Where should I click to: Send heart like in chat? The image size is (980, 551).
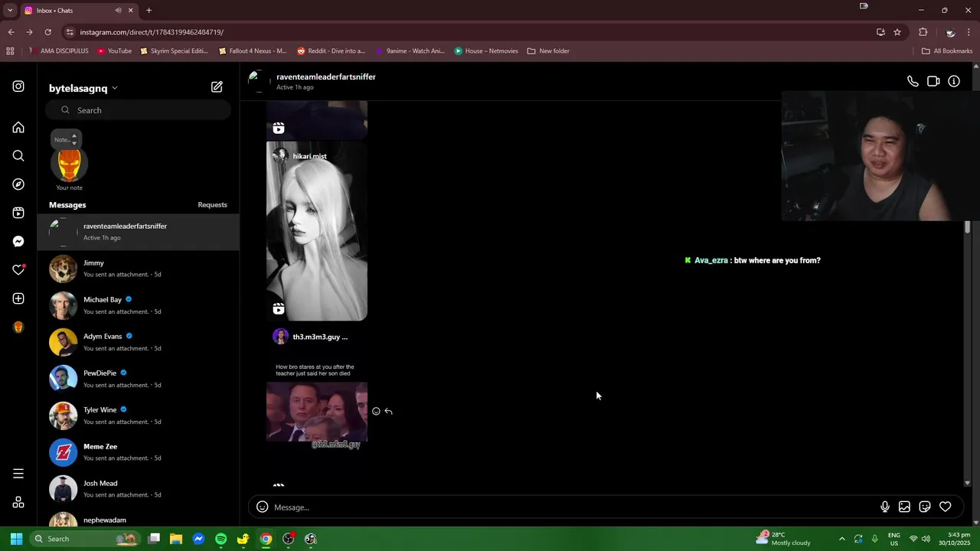coord(946,507)
